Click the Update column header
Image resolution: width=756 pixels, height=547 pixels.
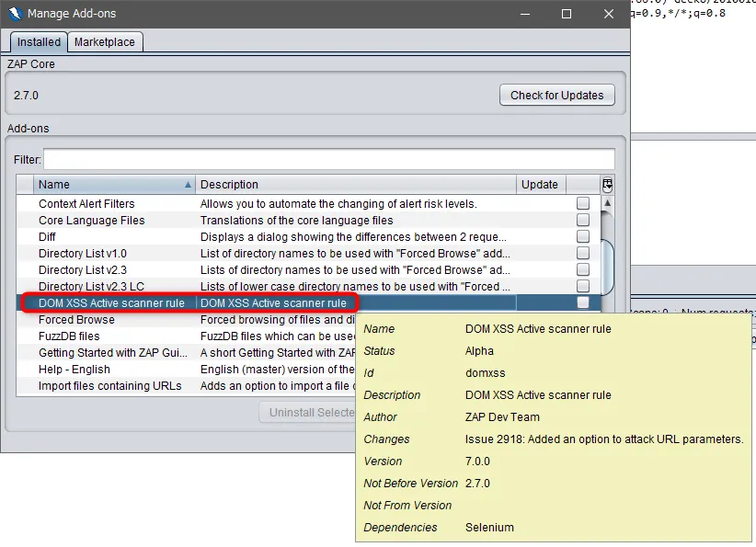click(x=540, y=185)
